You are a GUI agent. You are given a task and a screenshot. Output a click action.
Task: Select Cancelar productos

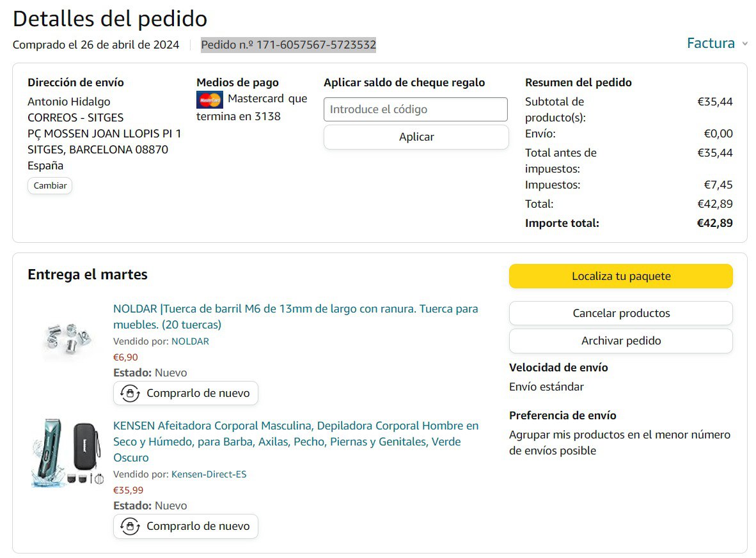coord(620,313)
